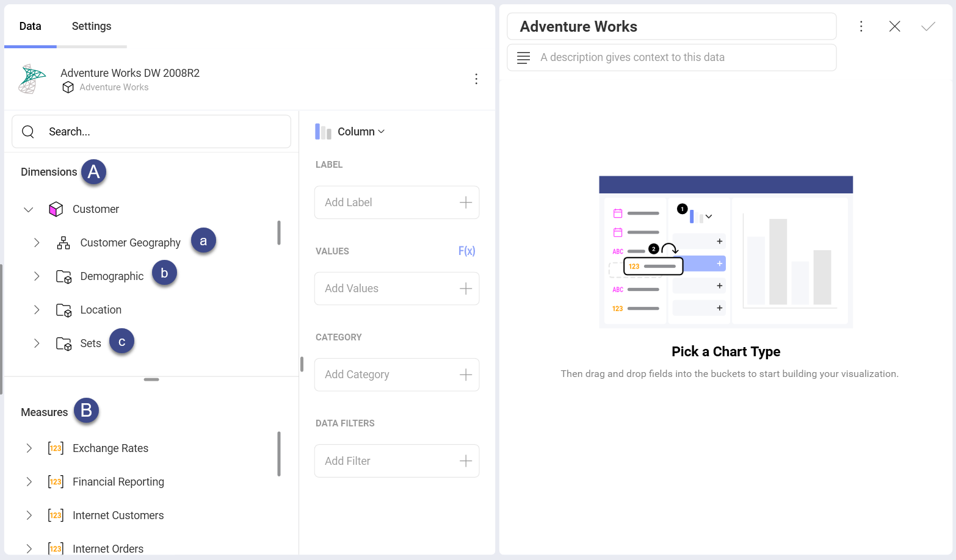Select Internet Customers measure group
The height and width of the screenshot is (560, 956).
[118, 515]
